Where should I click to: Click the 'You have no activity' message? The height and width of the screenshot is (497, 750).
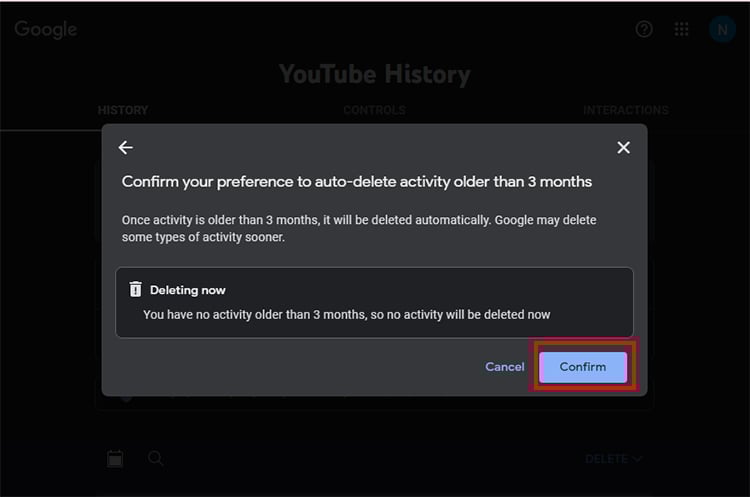pos(346,314)
